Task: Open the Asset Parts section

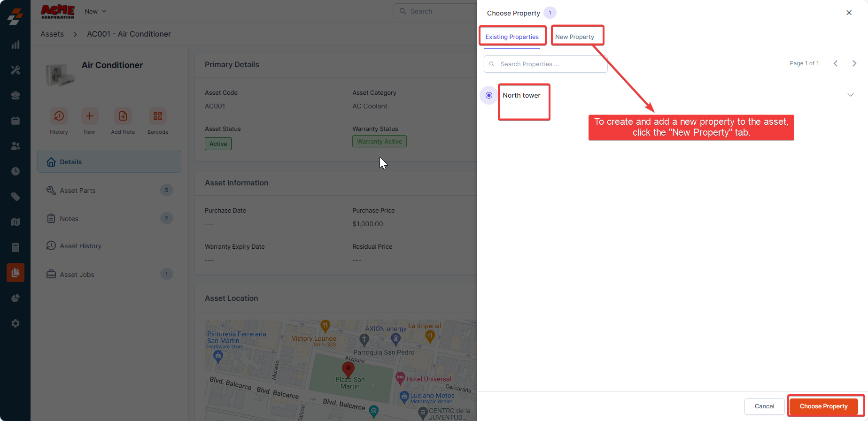Action: pyautogui.click(x=109, y=191)
